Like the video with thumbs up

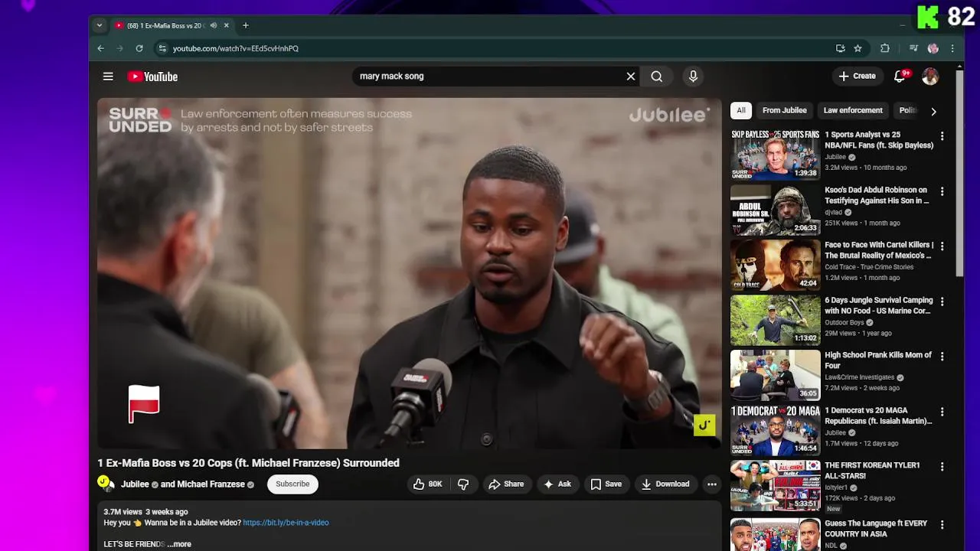(x=427, y=484)
